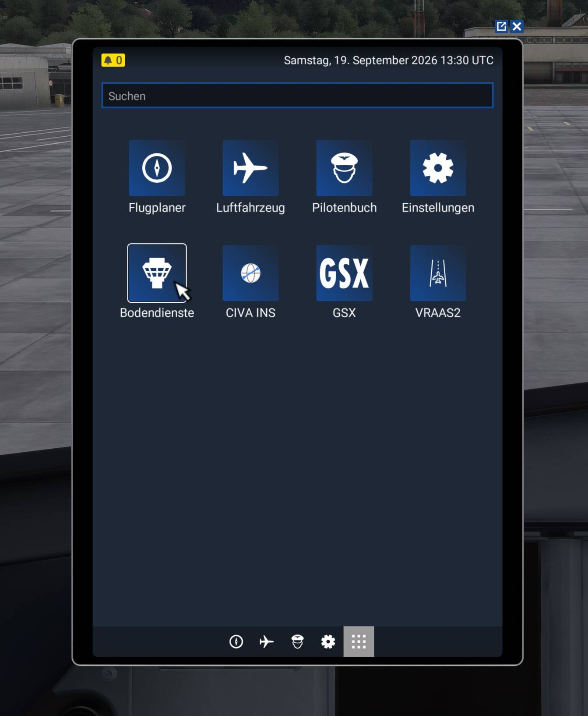Select pilot cap icon in bottom bar

[x=297, y=642]
